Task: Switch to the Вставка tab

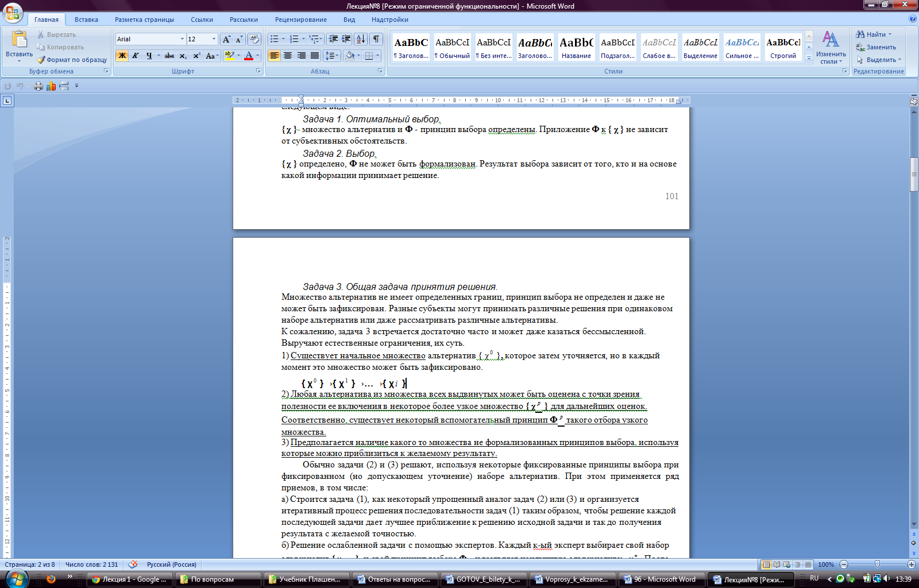Action: [x=86, y=20]
